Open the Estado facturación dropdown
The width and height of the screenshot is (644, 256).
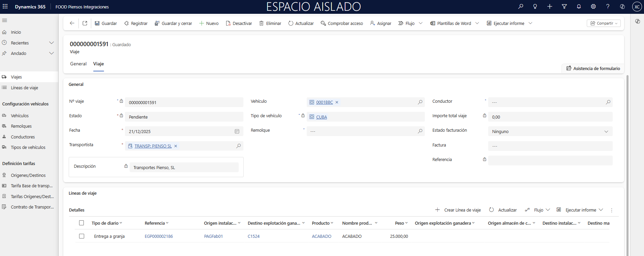[x=550, y=131]
